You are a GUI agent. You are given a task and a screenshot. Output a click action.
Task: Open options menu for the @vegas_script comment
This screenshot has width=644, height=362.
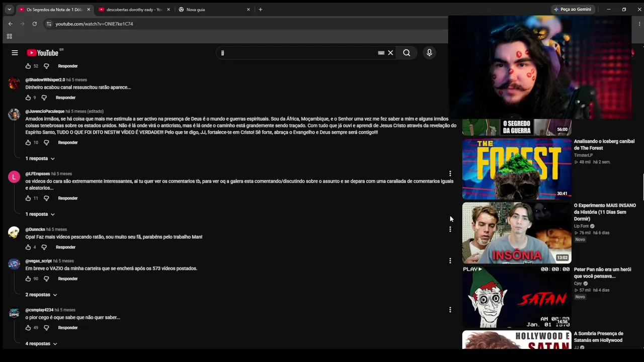pyautogui.click(x=450, y=260)
